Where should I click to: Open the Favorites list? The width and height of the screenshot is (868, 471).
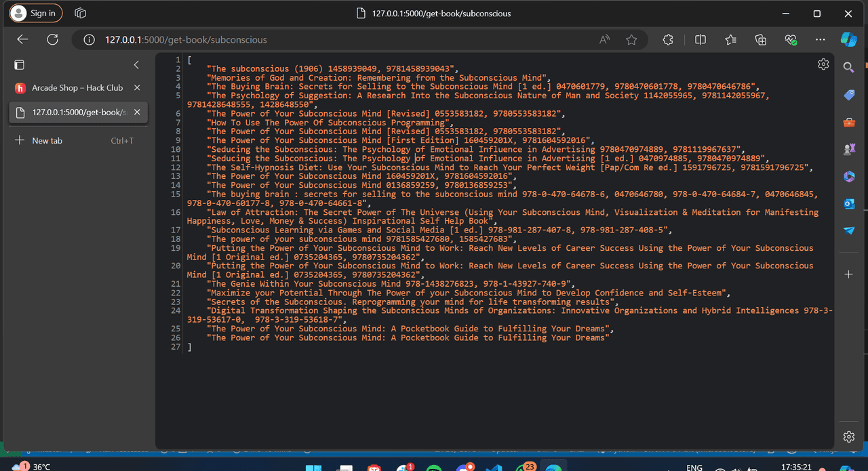730,40
